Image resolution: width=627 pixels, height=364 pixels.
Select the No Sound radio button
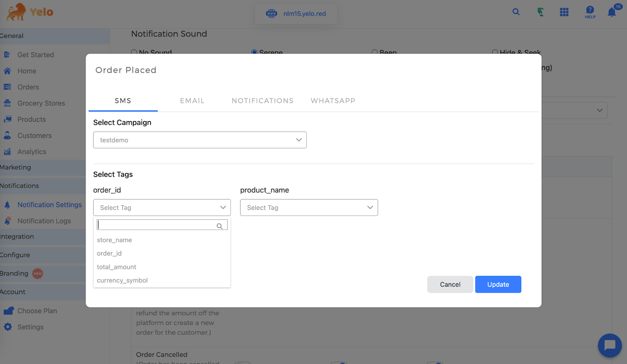point(134,52)
